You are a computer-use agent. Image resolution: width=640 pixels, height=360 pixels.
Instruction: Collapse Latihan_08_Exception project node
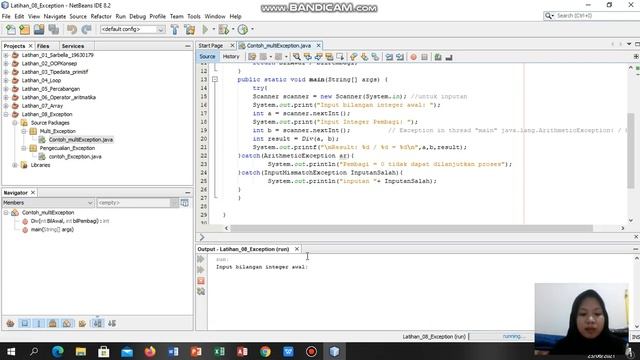pos(6,114)
